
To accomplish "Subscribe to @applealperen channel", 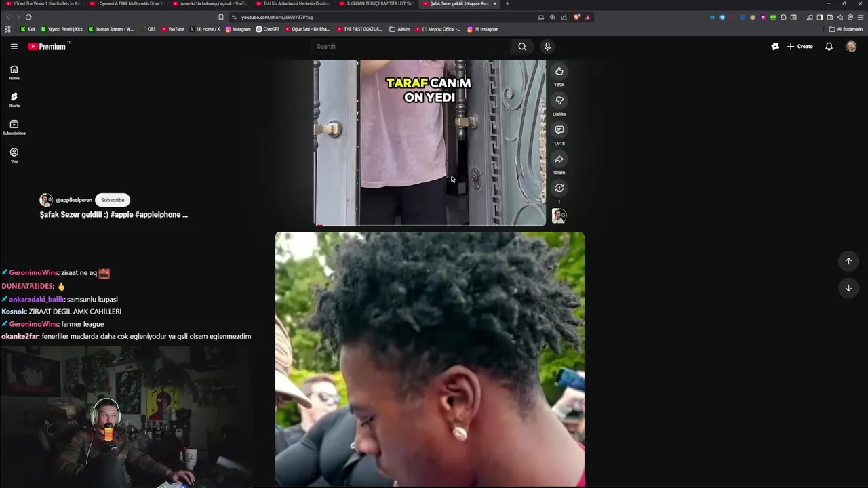I will pyautogui.click(x=113, y=200).
